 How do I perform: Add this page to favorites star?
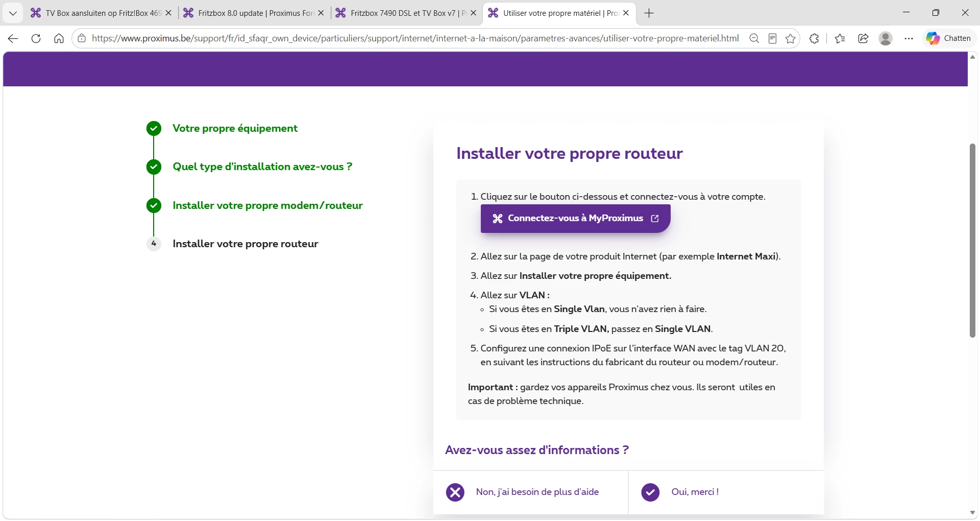pyautogui.click(x=791, y=38)
